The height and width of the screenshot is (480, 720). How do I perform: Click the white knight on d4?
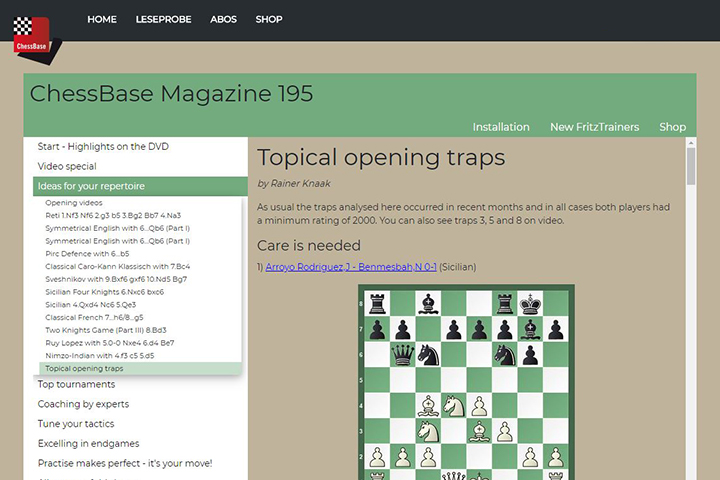point(454,406)
